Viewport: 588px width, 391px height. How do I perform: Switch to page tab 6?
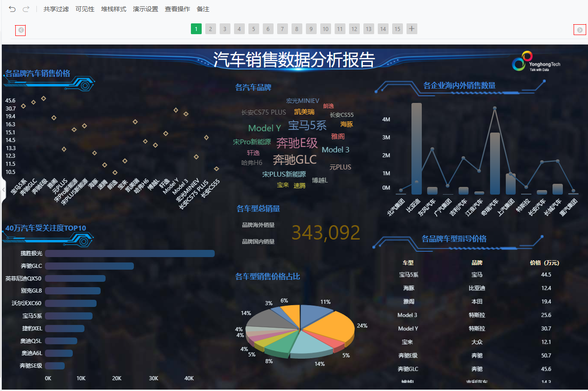click(x=268, y=29)
